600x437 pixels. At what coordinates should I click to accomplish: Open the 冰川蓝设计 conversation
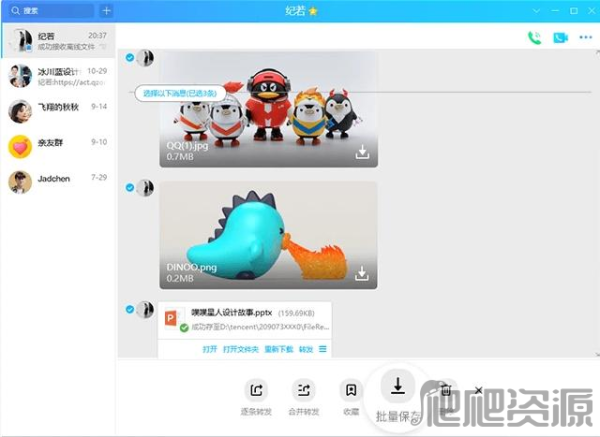tap(58, 76)
